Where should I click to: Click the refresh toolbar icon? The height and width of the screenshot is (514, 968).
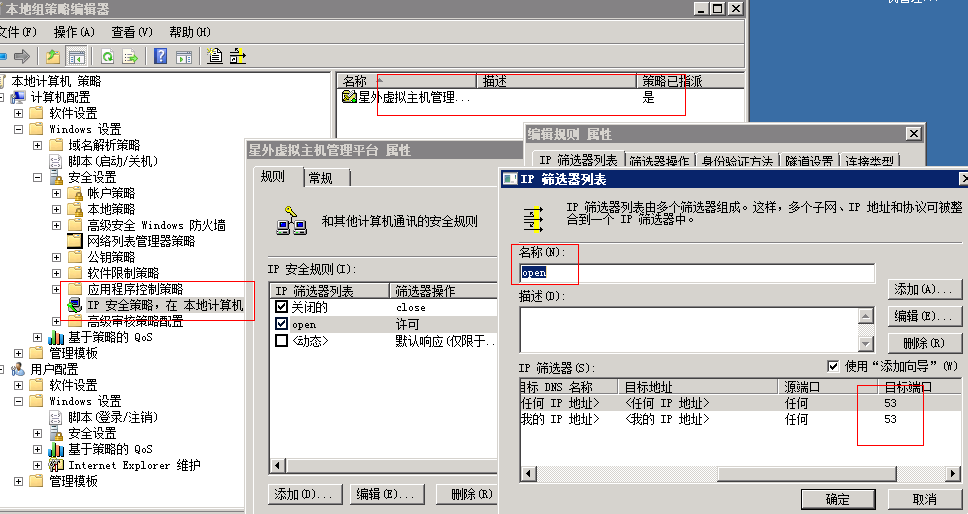(x=106, y=56)
